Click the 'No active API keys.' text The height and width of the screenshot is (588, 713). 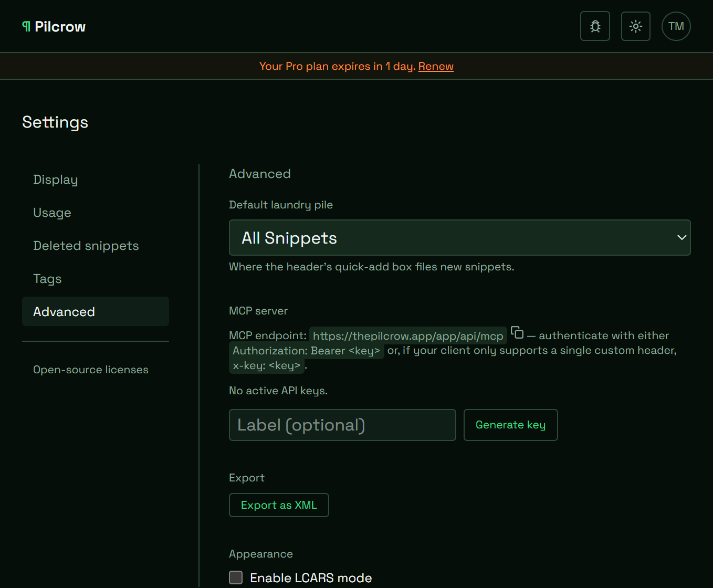pyautogui.click(x=278, y=391)
